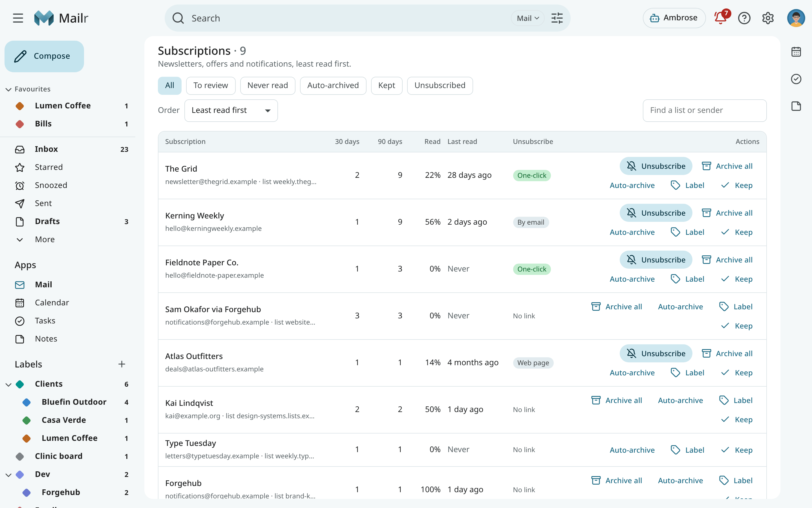Select the Never read filter tab
The image size is (812, 508).
pyautogui.click(x=267, y=86)
